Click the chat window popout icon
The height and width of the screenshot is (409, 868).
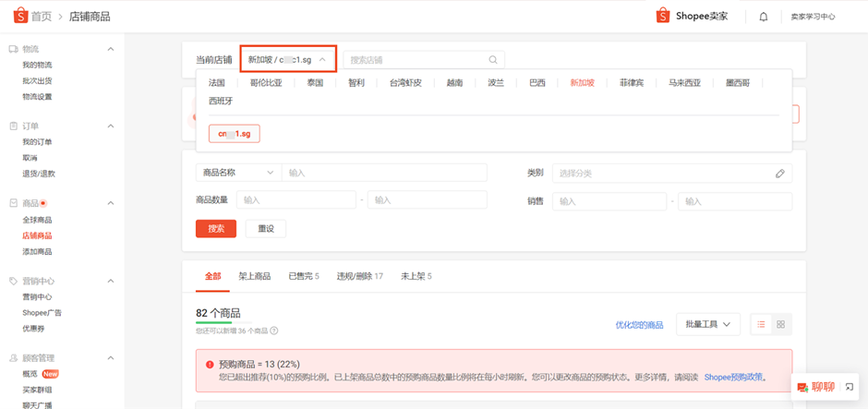(850, 387)
